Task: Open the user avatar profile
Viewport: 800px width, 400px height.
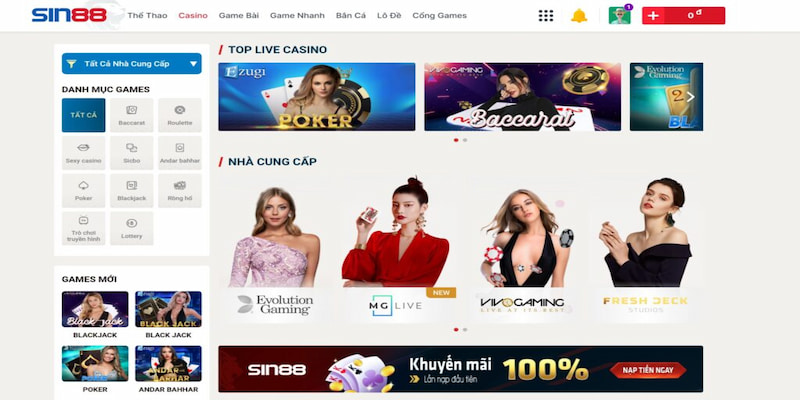Action: pyautogui.click(x=619, y=15)
